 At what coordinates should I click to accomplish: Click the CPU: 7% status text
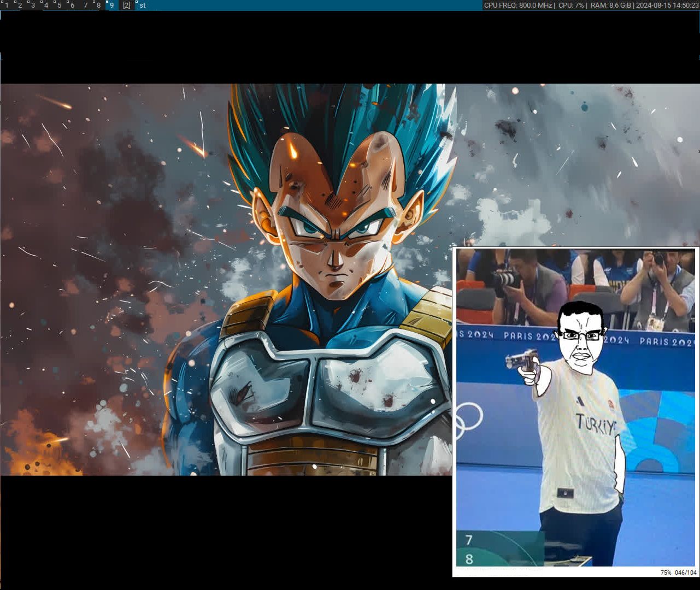tap(571, 5)
